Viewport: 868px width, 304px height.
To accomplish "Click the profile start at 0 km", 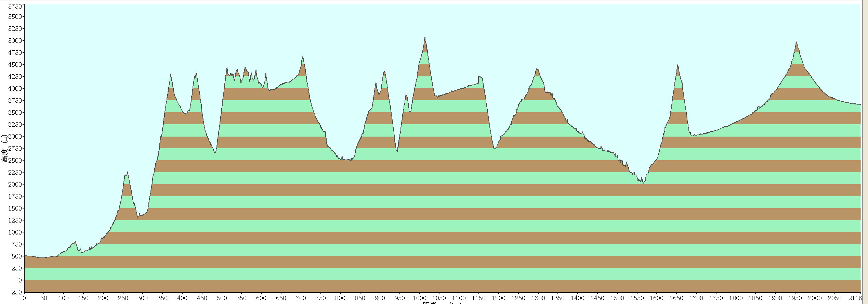I will point(25,256).
